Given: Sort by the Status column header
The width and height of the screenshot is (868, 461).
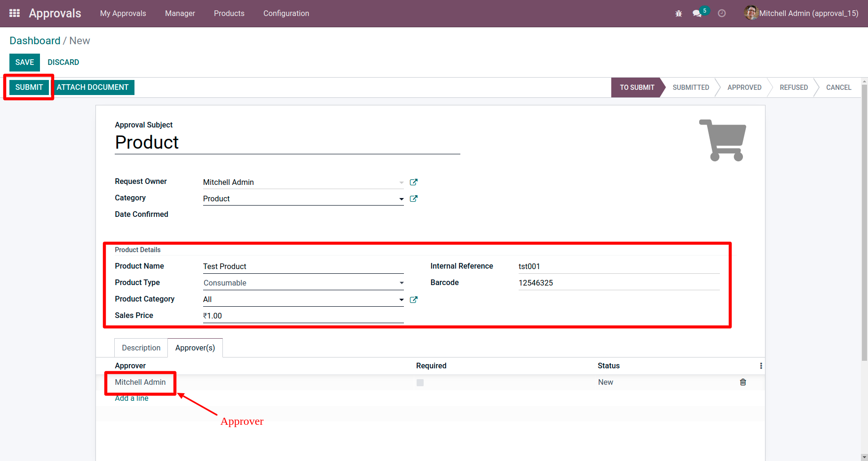Looking at the screenshot, I should 608,366.
